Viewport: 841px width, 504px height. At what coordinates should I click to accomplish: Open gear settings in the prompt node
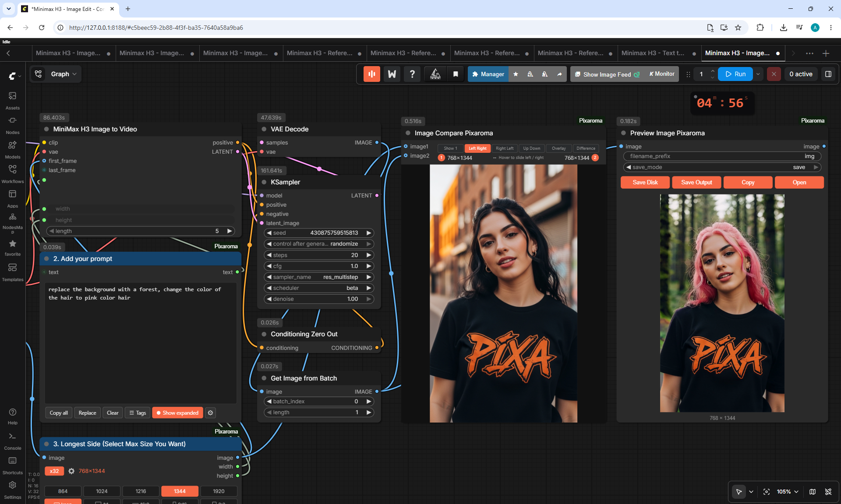click(211, 413)
